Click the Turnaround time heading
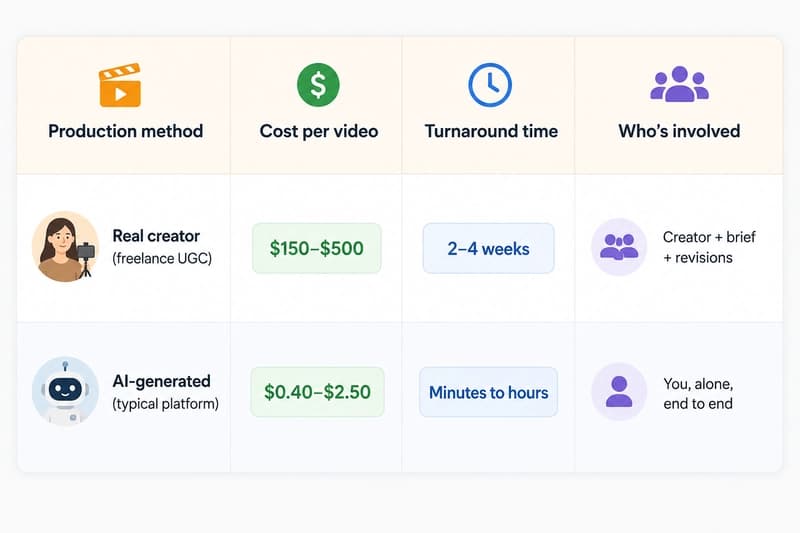 491,131
